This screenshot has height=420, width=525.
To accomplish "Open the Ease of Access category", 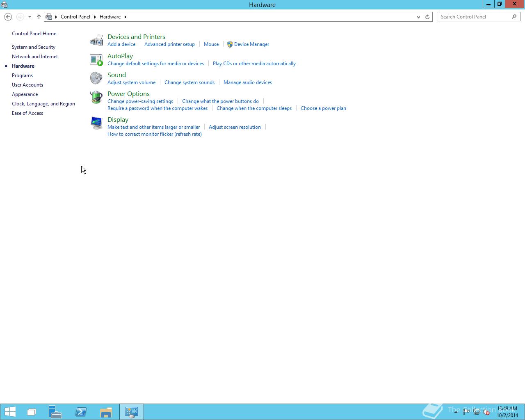I will [27, 113].
